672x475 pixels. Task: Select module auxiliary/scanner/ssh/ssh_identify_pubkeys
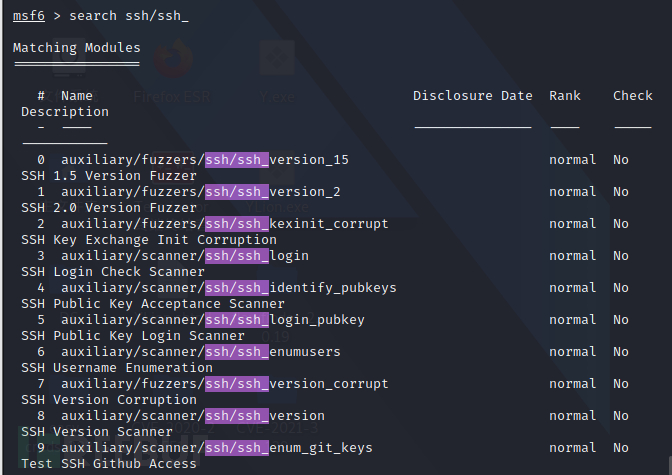click(229, 288)
